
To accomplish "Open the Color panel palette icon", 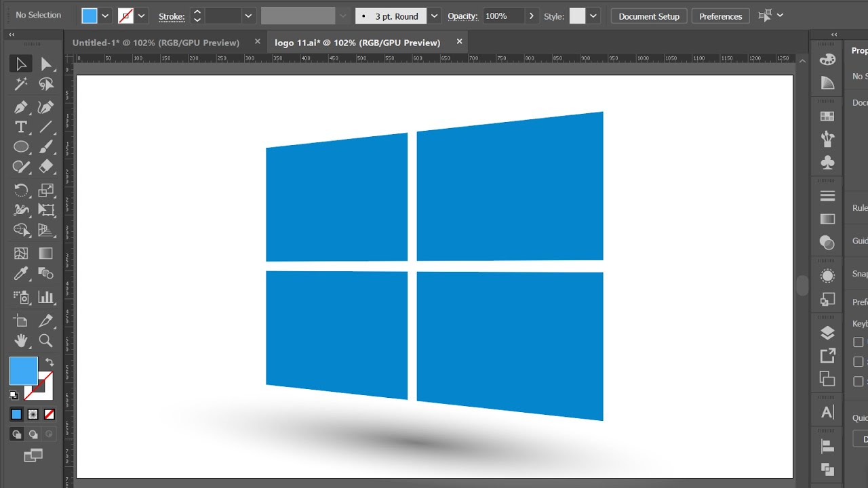I will (x=827, y=60).
